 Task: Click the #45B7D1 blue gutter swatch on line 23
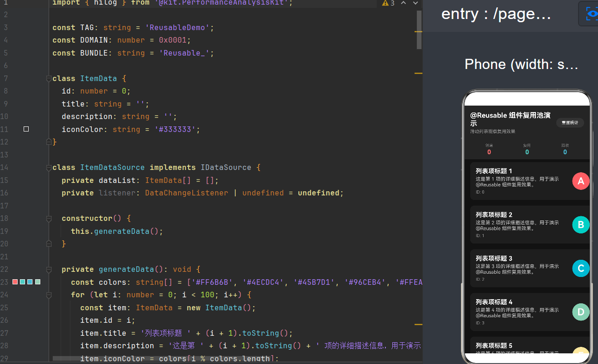[30, 282]
